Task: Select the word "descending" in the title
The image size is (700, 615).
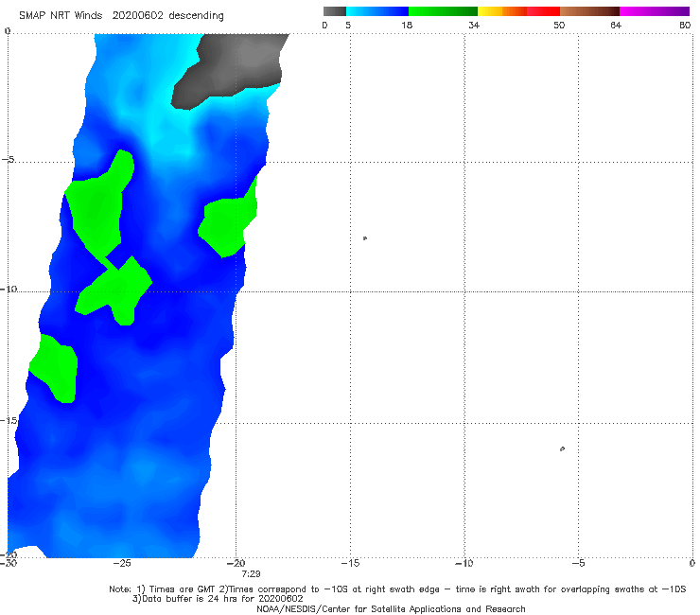Action: [196, 16]
